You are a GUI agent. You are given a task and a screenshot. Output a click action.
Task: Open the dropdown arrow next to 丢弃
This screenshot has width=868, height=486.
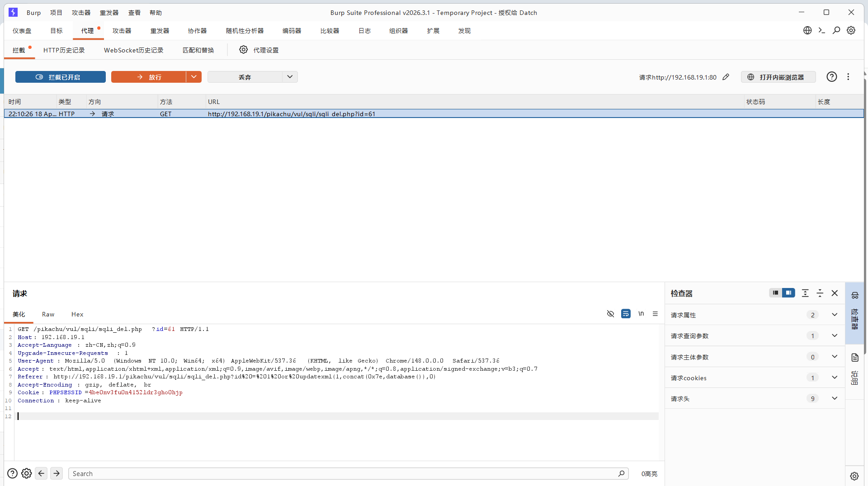[x=290, y=77]
